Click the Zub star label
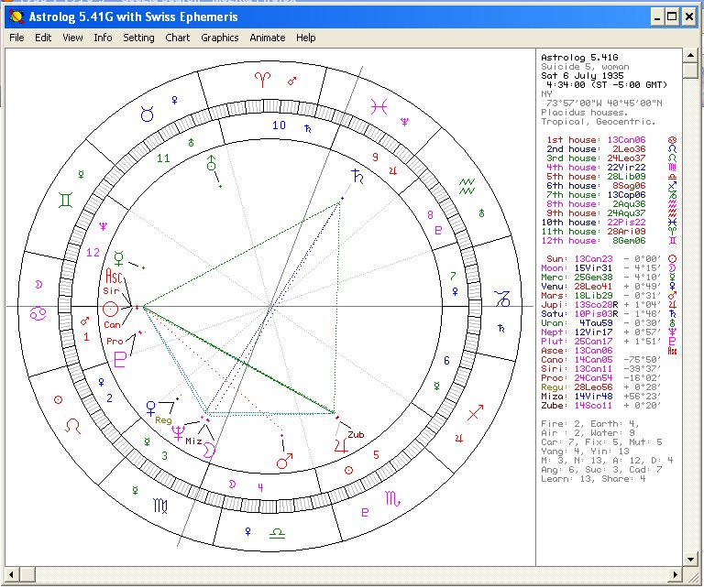This screenshot has width=704, height=588. point(356,435)
